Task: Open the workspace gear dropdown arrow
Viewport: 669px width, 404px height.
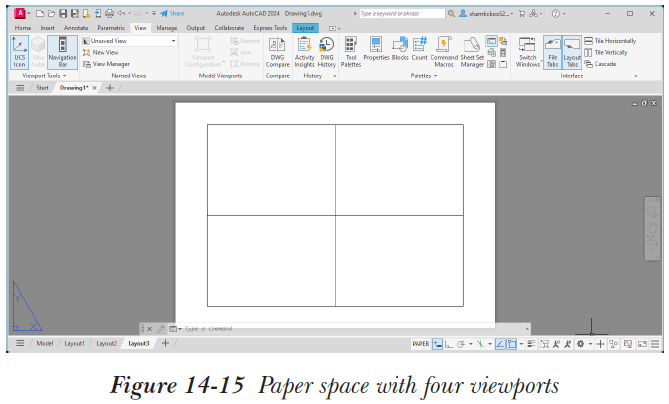Action: pyautogui.click(x=590, y=344)
